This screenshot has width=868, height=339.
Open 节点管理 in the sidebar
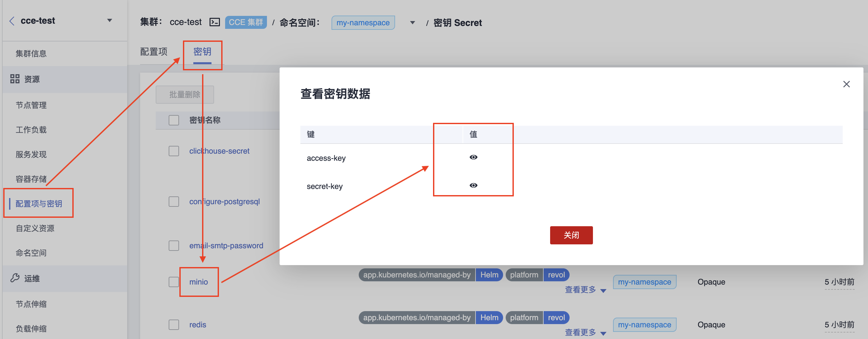(x=31, y=105)
